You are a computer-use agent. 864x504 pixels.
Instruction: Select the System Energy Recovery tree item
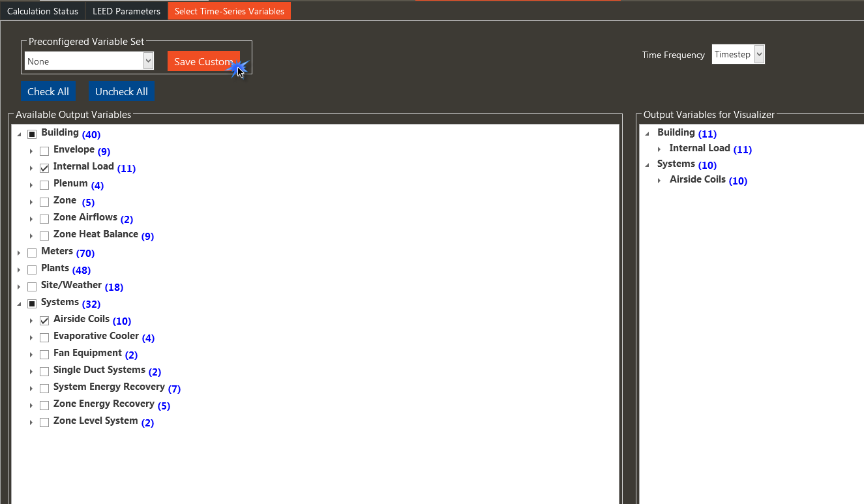109,387
